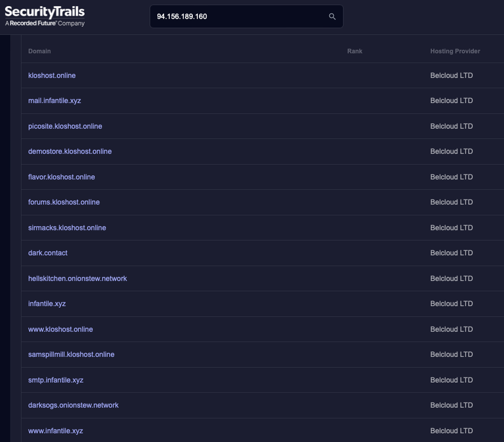The width and height of the screenshot is (504, 442).
Task: Open picosite.kloshost.online domain link
Action: (65, 127)
